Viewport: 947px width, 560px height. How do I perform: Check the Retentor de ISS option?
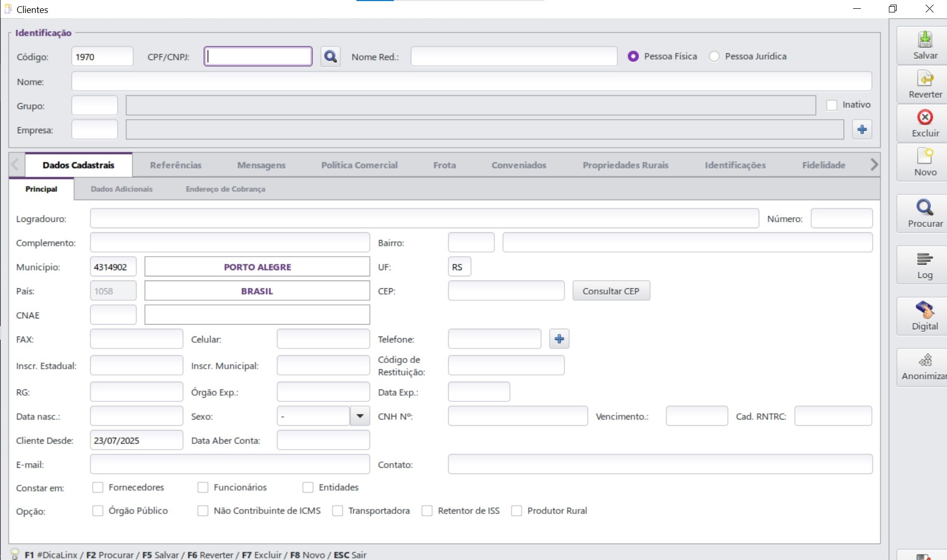tap(427, 511)
